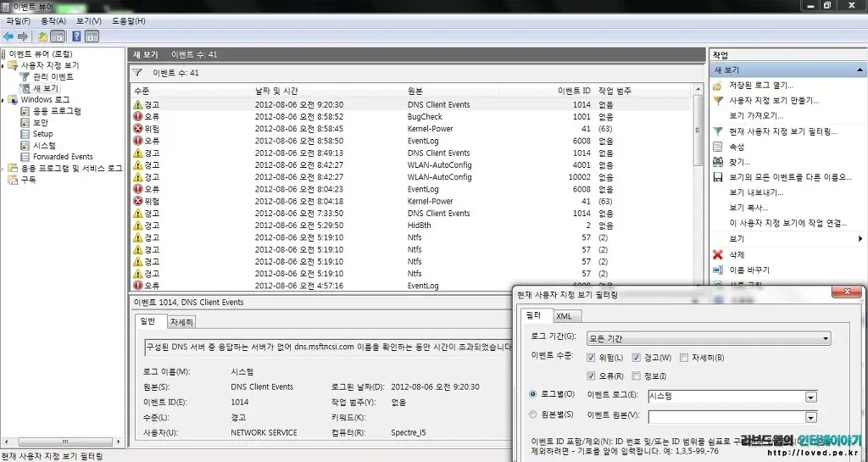
Task: Click the 이름 바꾸기 rename icon
Action: [x=718, y=270]
